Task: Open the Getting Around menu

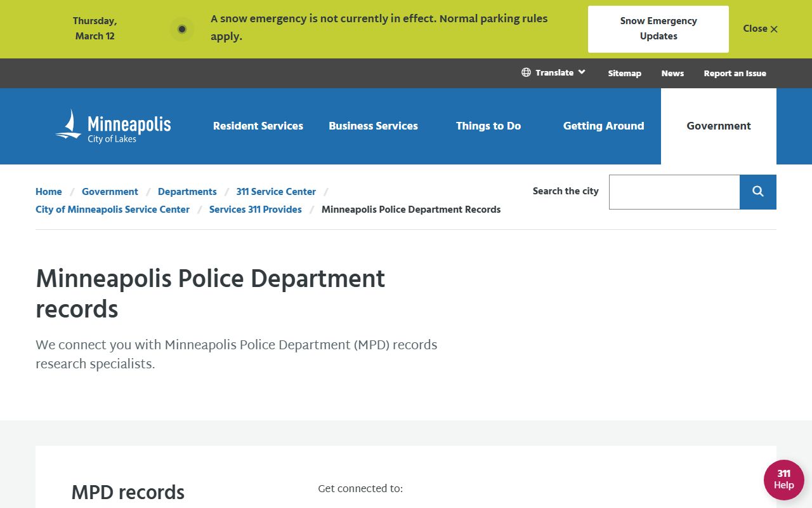Action: [x=603, y=126]
